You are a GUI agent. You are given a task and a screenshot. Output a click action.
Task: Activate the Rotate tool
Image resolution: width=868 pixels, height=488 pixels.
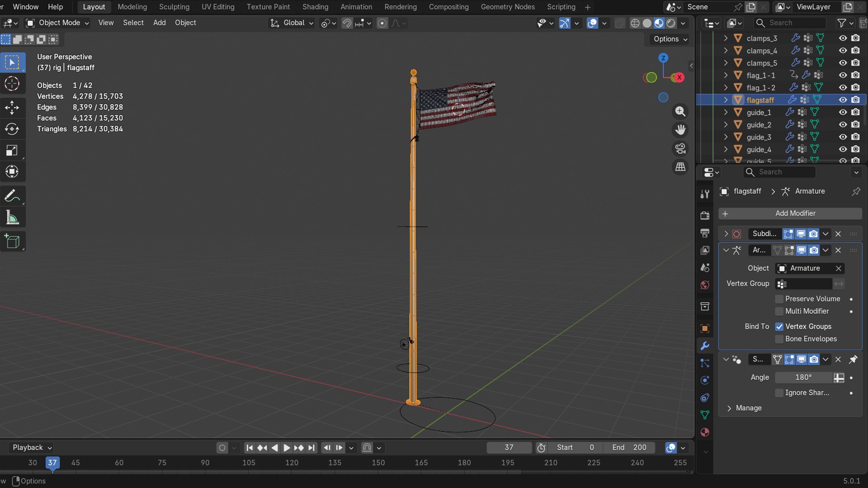pos(12,129)
